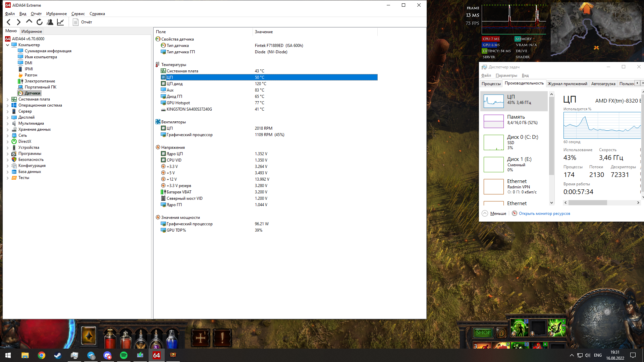Open Steam from the taskbar
This screenshot has height=362, width=644.
(x=58, y=355)
